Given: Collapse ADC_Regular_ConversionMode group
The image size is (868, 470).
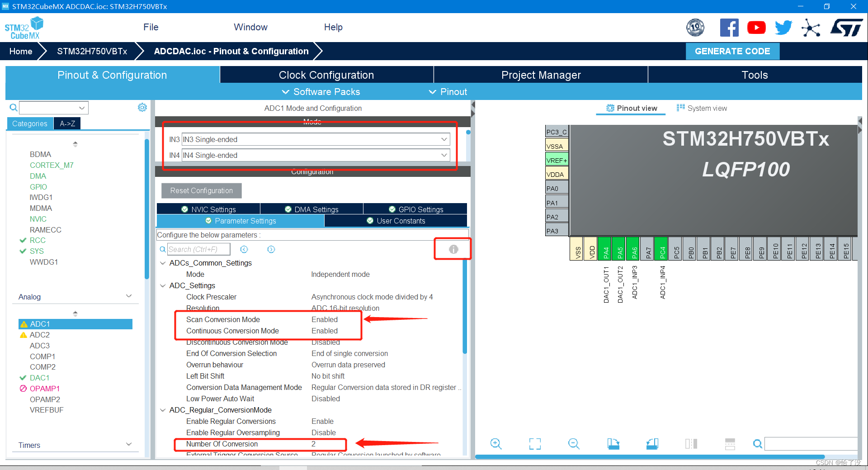Looking at the screenshot, I should click(x=163, y=410).
